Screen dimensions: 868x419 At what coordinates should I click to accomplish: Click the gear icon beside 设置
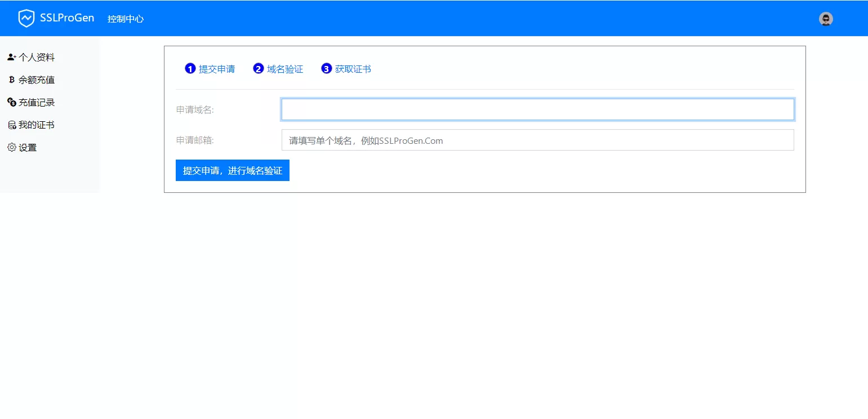[x=11, y=148]
